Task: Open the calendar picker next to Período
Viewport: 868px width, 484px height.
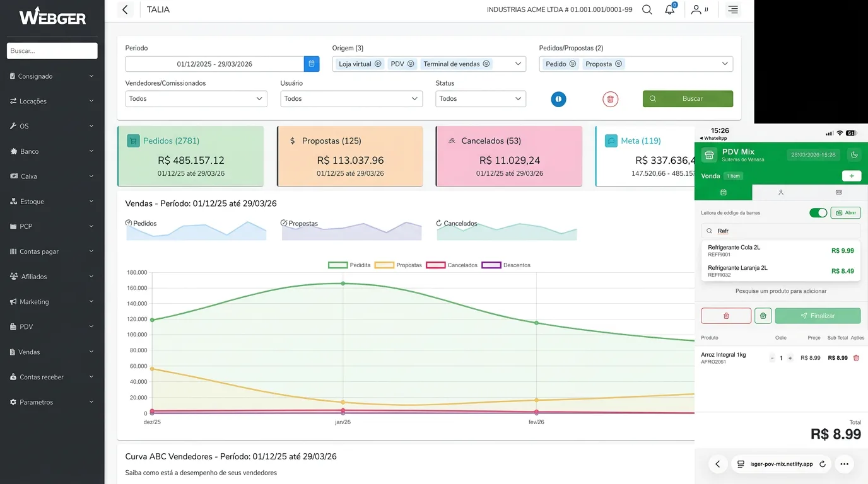Action: point(312,64)
